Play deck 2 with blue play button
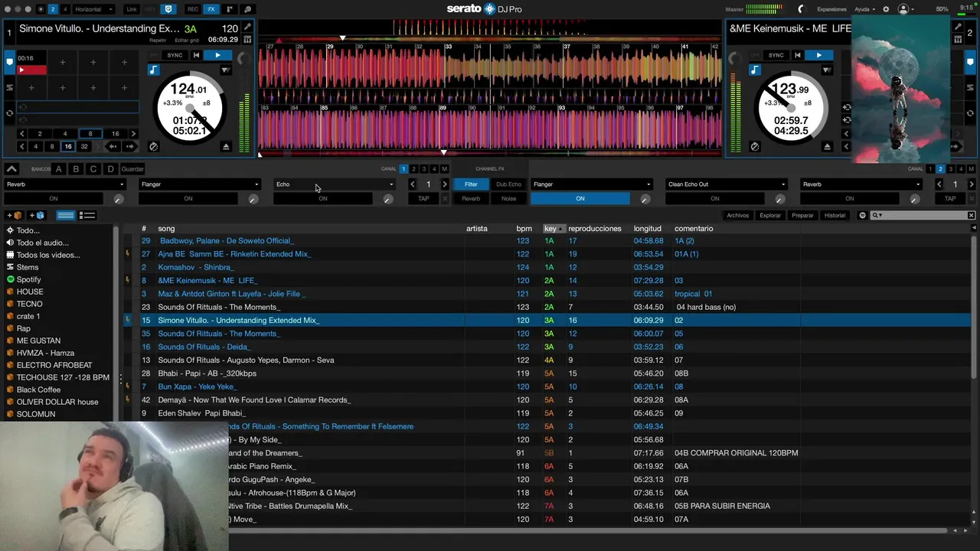This screenshot has height=551, width=980. [x=818, y=55]
